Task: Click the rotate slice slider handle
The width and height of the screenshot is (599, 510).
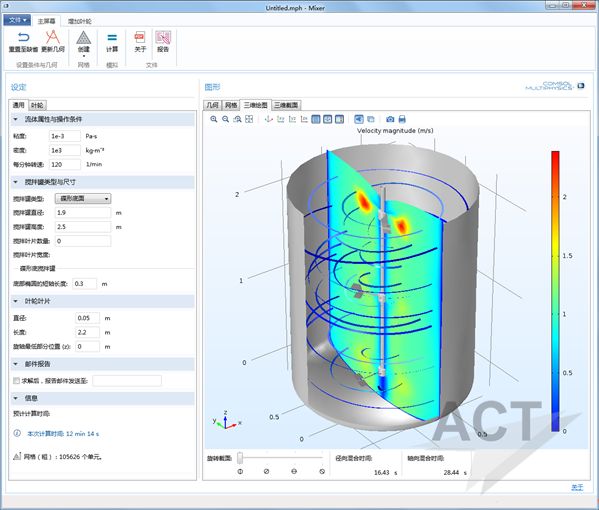Action: (240, 458)
